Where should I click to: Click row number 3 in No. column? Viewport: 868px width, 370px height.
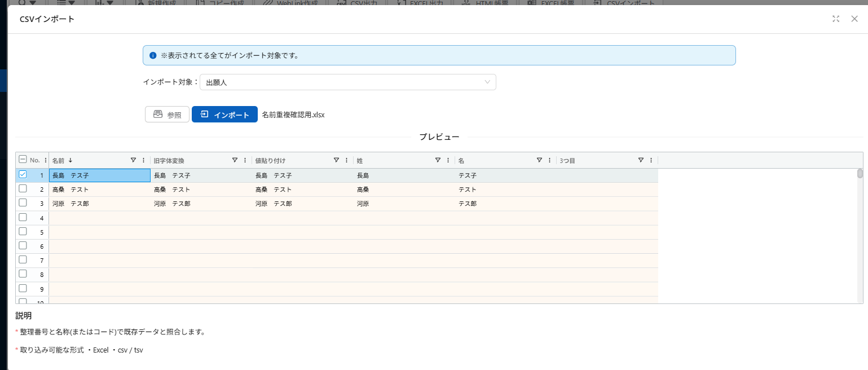point(42,204)
